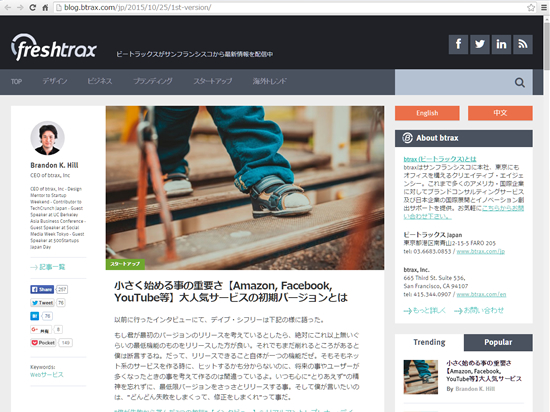550x412 pixels.
Task: Open the デザイン navigation menu item
Action: (55, 81)
